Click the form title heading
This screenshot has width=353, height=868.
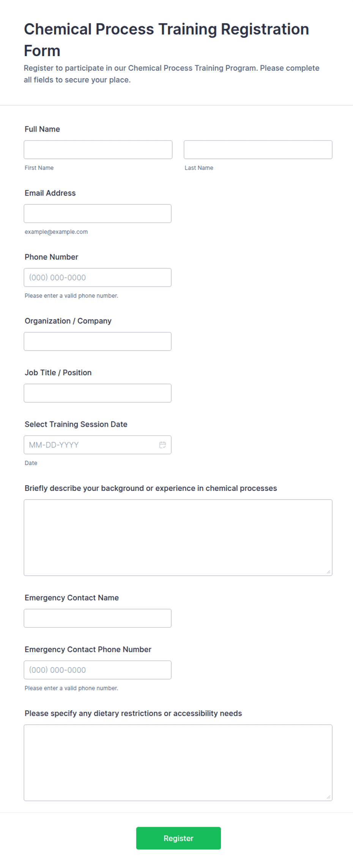coord(166,40)
